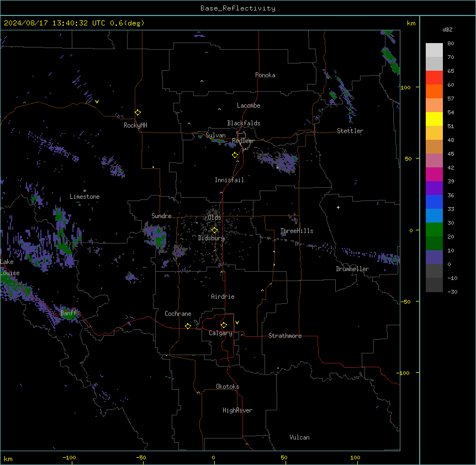476x465 pixels.
Task: Click the yellow diamond marker below RedDeer
Action: pyautogui.click(x=235, y=155)
